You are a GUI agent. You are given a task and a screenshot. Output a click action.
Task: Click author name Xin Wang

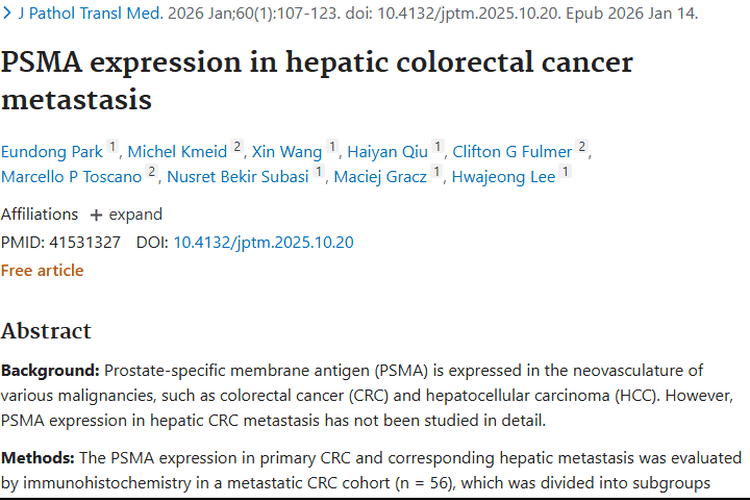tap(286, 152)
